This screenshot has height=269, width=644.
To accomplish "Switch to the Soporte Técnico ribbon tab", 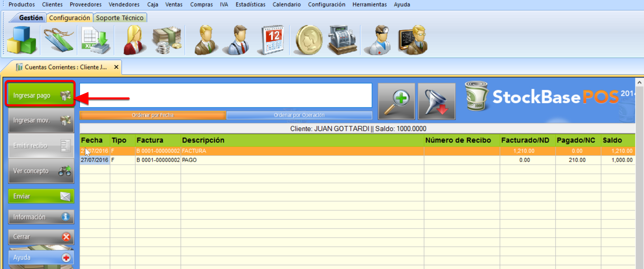I will tap(120, 18).
